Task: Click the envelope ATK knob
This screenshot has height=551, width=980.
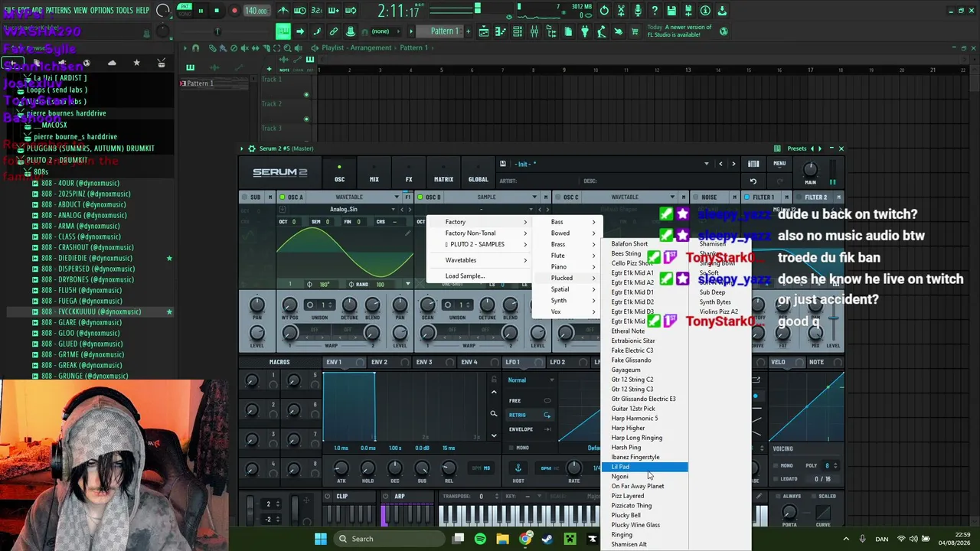Action: tap(341, 468)
